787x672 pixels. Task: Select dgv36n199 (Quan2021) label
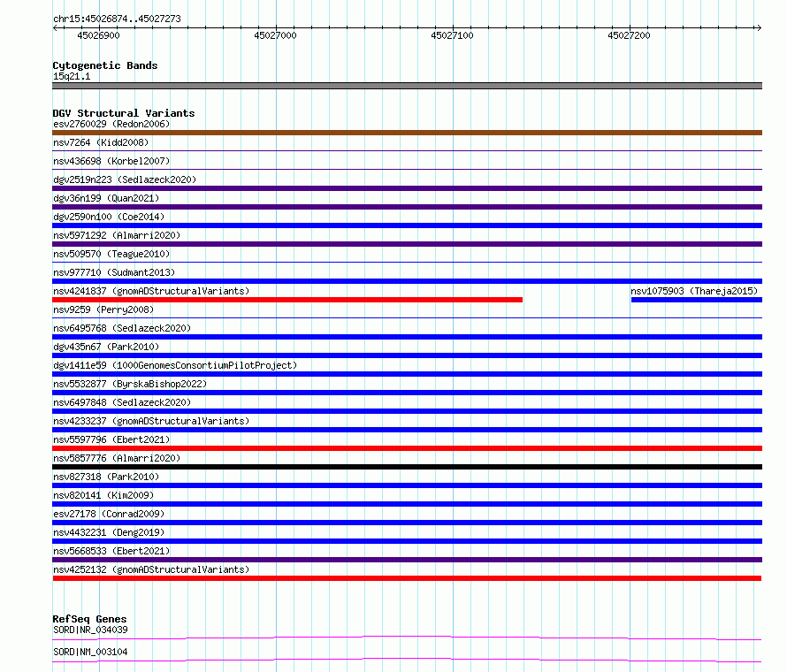tap(106, 198)
